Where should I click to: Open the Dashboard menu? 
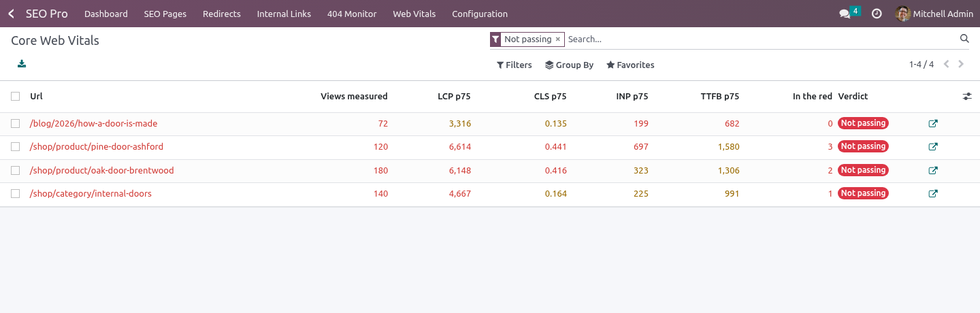click(x=106, y=14)
